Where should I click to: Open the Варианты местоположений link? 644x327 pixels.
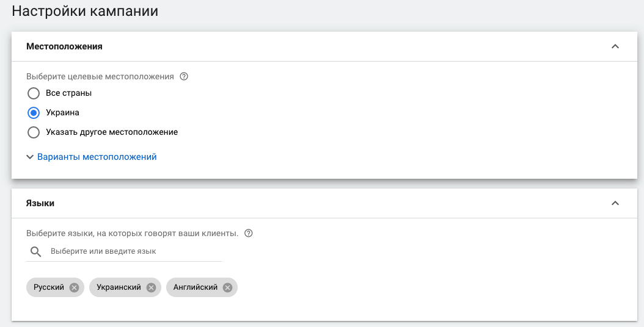(97, 157)
